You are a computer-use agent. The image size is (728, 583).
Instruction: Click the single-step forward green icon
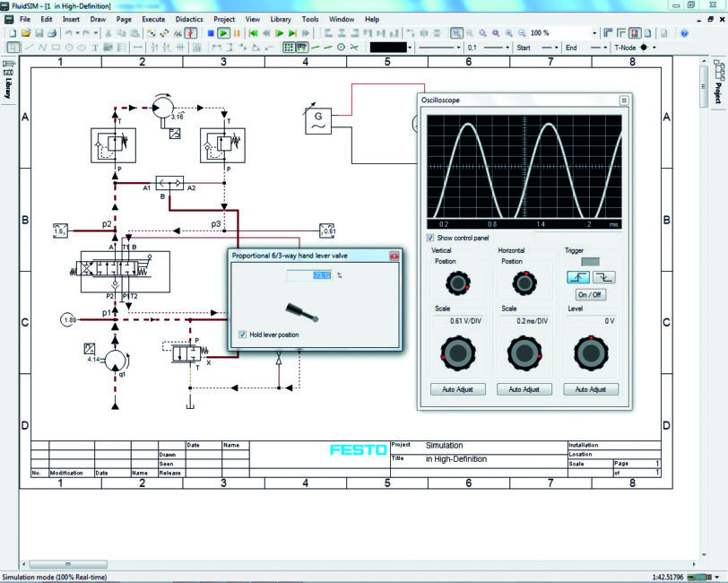[x=280, y=33]
